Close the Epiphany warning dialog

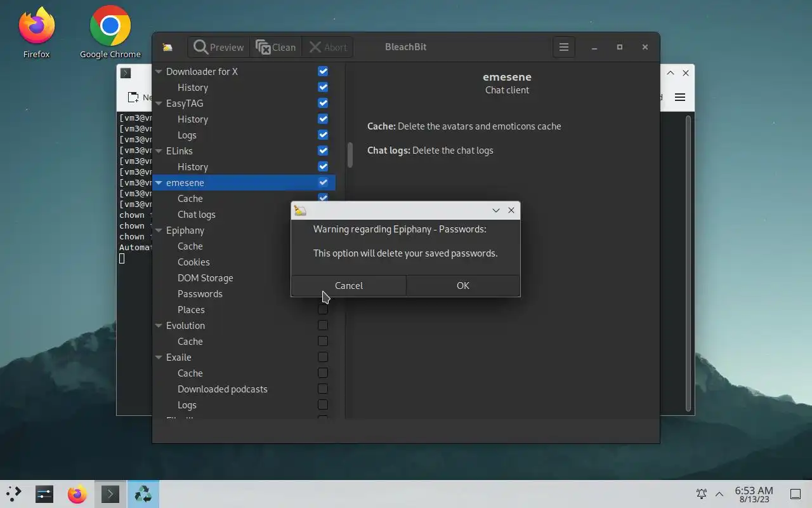(511, 210)
